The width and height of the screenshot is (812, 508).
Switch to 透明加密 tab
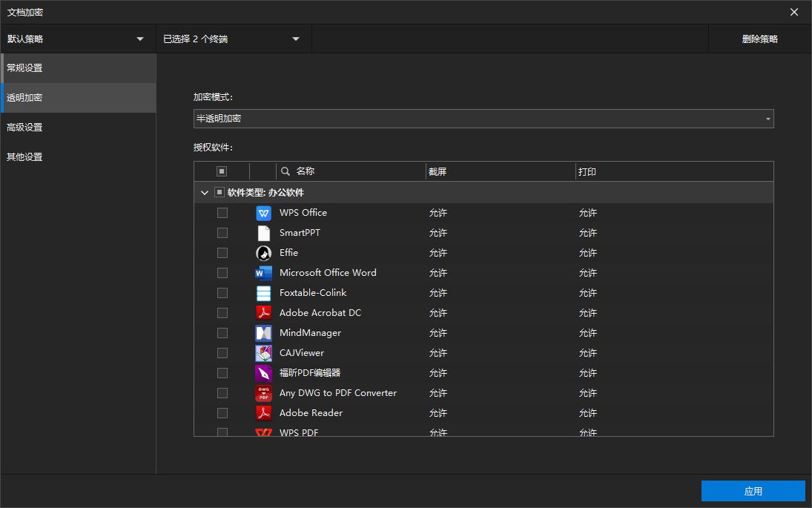(x=78, y=97)
